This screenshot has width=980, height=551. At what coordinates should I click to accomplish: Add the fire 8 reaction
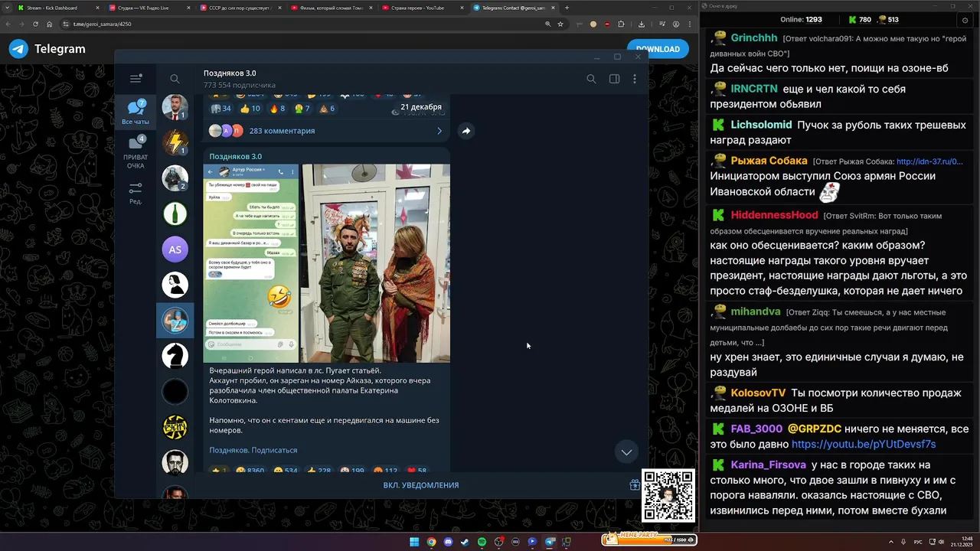(x=278, y=109)
